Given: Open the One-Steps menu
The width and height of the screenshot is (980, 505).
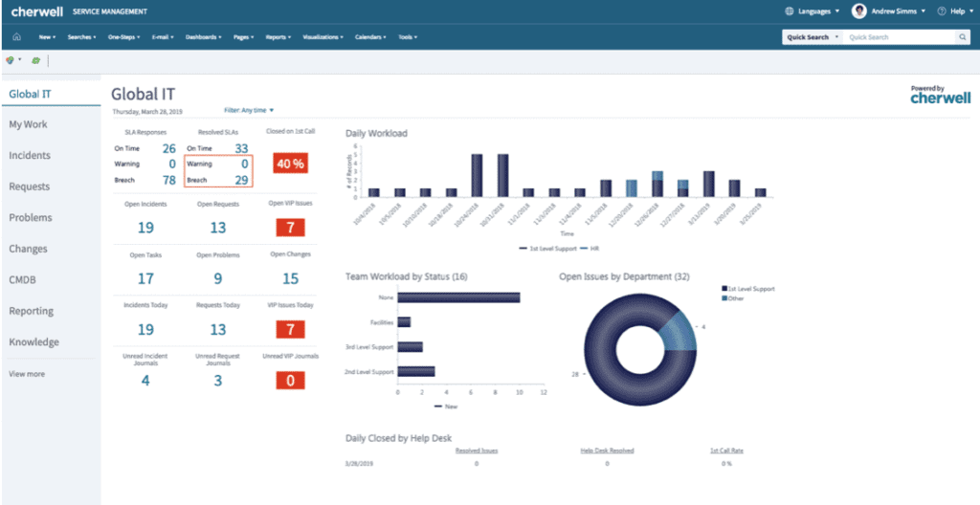Looking at the screenshot, I should [x=123, y=37].
